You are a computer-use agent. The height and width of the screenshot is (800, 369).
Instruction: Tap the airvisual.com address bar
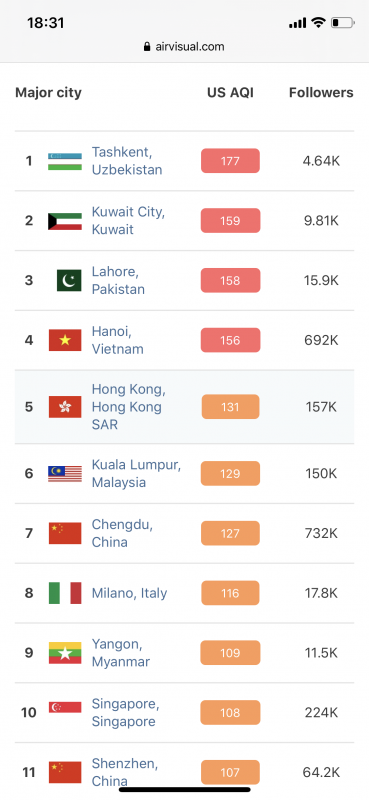click(x=184, y=46)
